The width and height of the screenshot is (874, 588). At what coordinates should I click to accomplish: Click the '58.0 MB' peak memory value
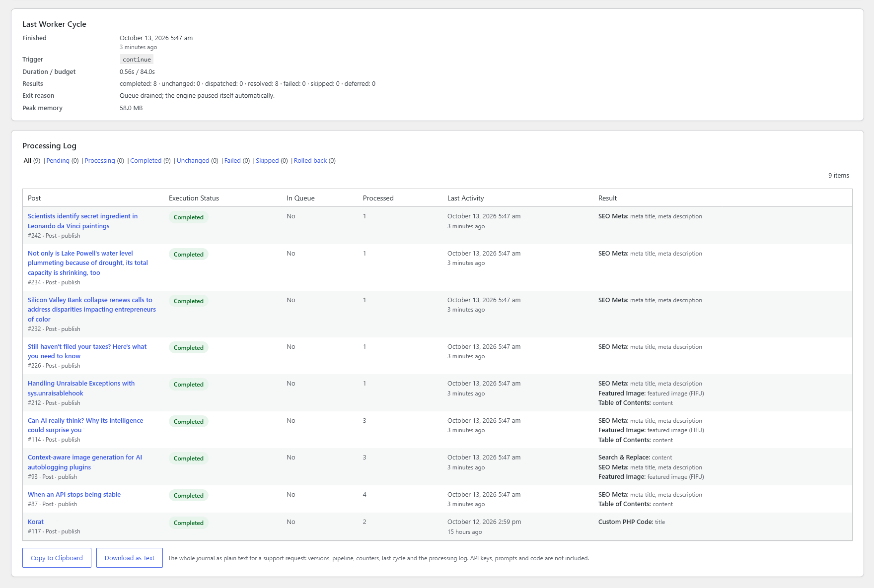[x=131, y=108]
